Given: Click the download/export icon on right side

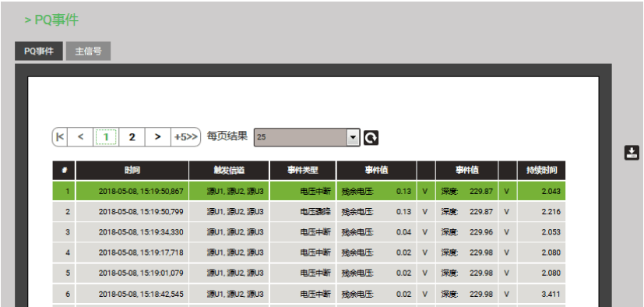Looking at the screenshot, I should pyautogui.click(x=632, y=153).
